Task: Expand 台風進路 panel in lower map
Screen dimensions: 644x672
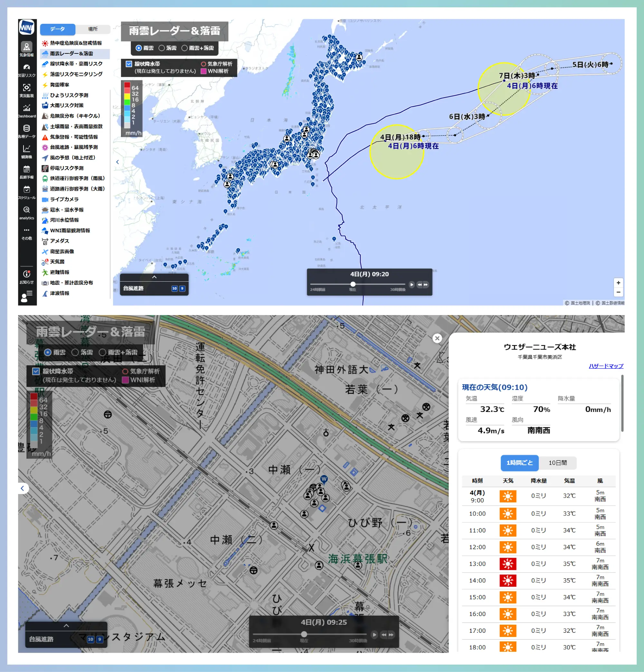Action: 66,625
